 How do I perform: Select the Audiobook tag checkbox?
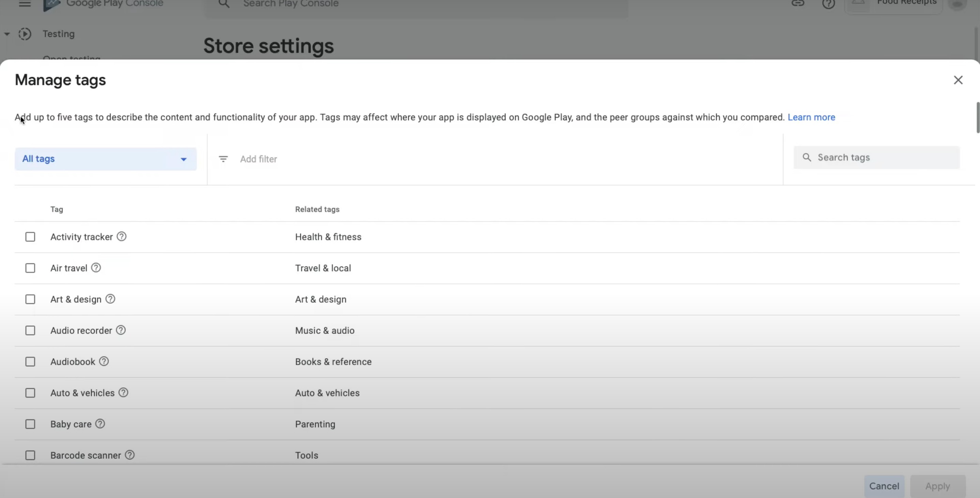point(30,362)
